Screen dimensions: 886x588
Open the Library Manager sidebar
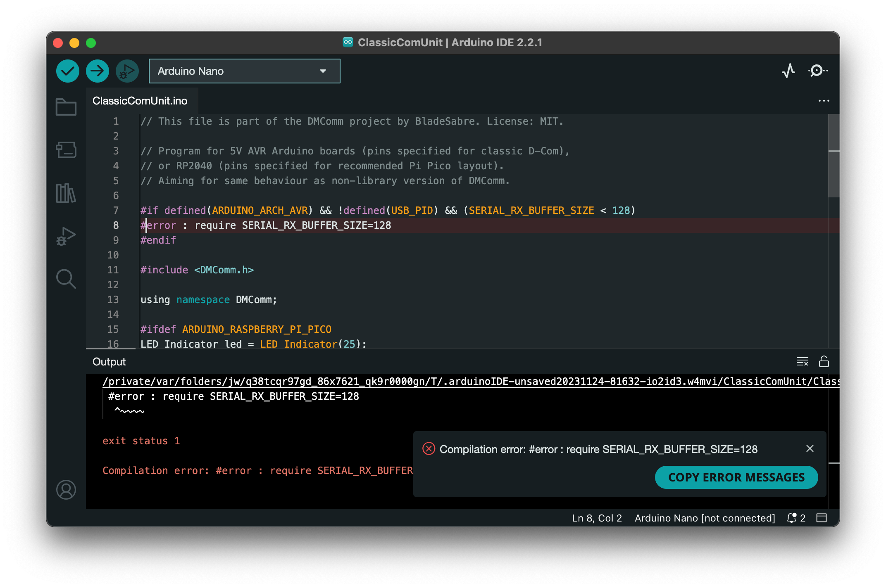point(66,193)
